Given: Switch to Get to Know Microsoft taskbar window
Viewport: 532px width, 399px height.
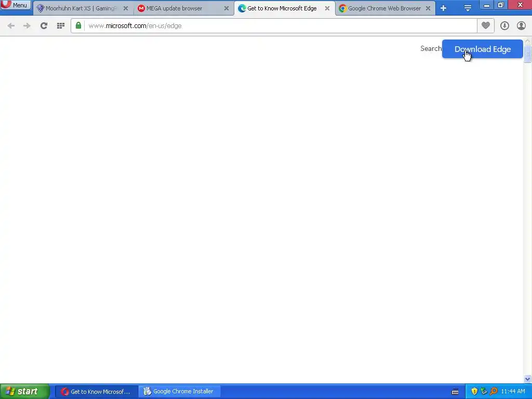Looking at the screenshot, I should 96,392.
